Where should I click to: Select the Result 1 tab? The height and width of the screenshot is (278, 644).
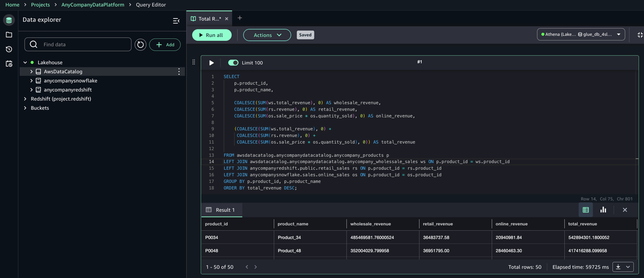[221, 210]
